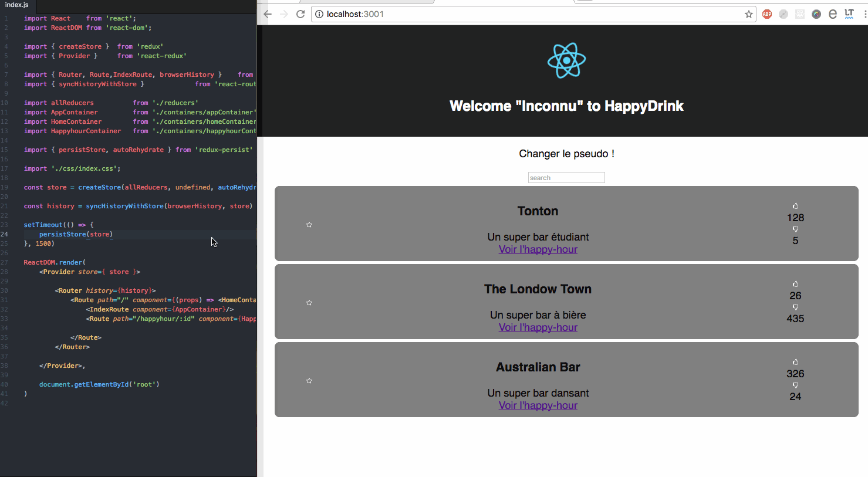868x477 pixels.
Task: Click The Londow Town dislike count 435
Action: pyautogui.click(x=795, y=319)
